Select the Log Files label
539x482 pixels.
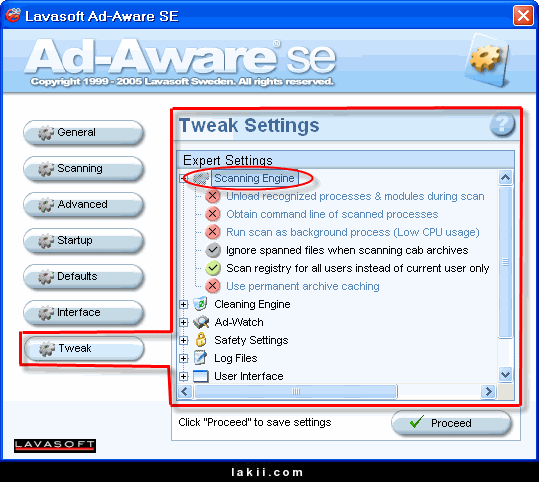[236, 358]
